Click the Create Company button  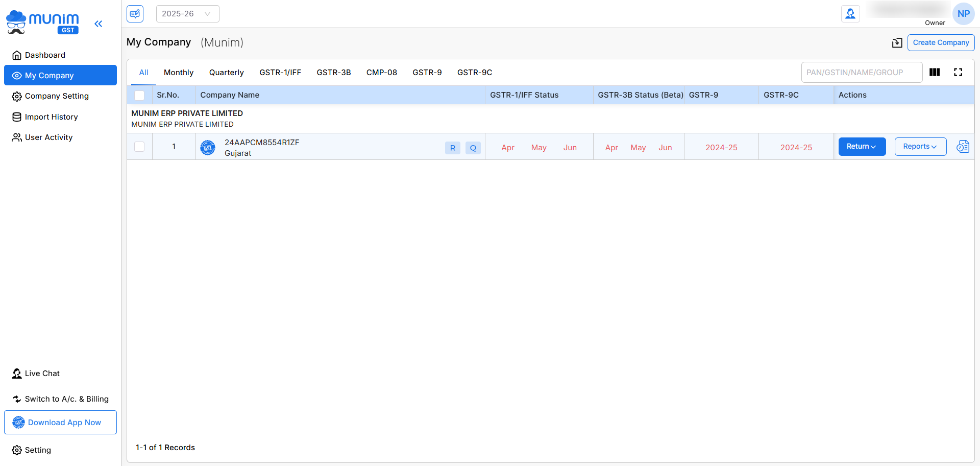point(941,43)
